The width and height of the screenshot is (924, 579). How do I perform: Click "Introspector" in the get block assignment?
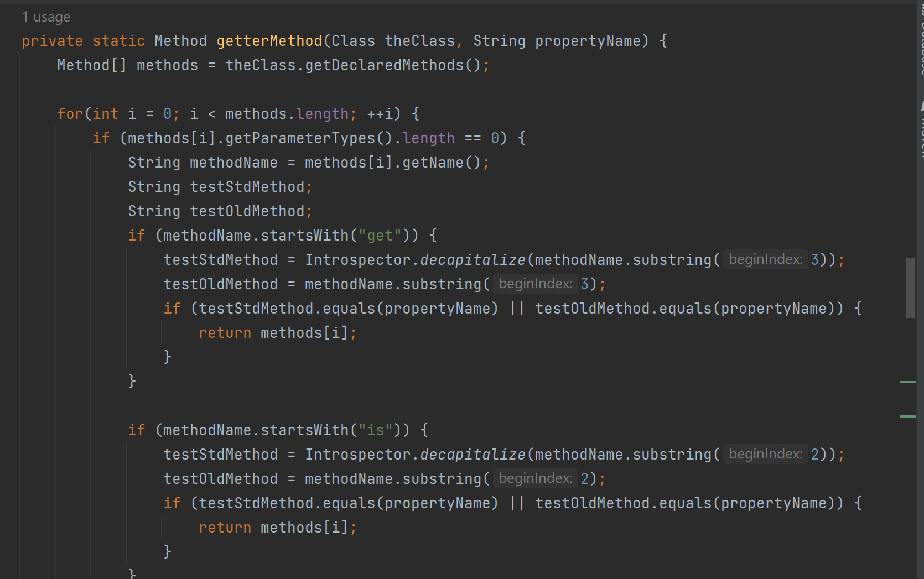pos(358,260)
